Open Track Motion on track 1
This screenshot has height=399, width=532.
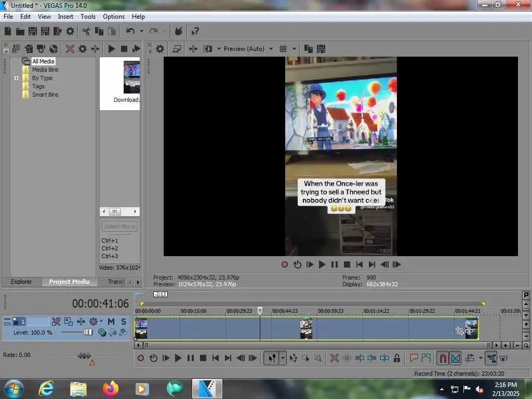69,321
